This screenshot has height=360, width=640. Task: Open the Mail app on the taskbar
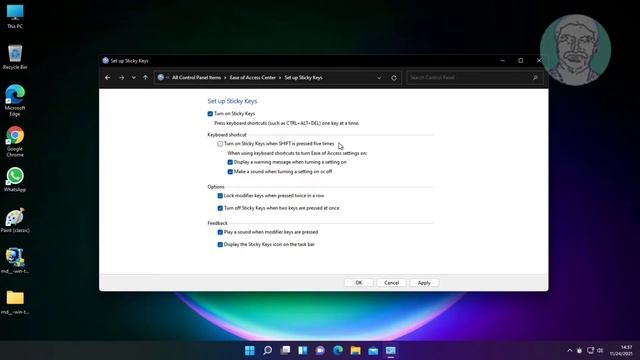point(373,350)
